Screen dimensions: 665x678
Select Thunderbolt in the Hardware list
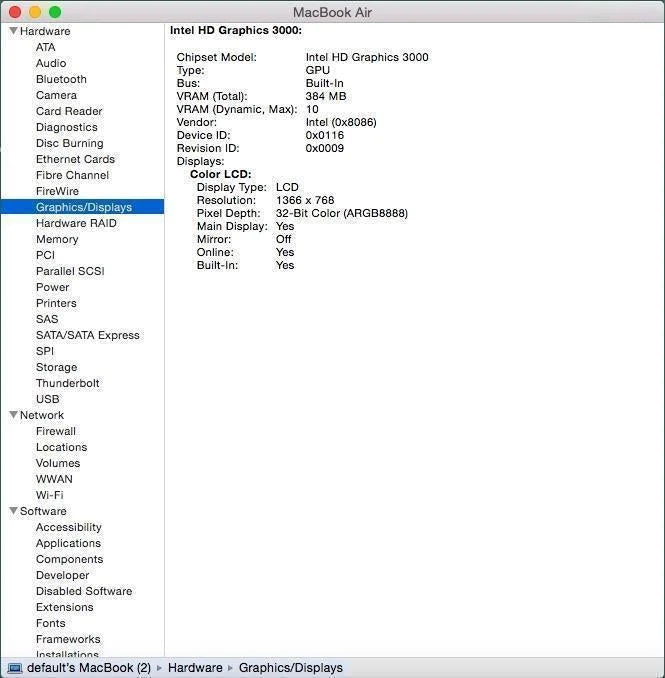(x=67, y=383)
